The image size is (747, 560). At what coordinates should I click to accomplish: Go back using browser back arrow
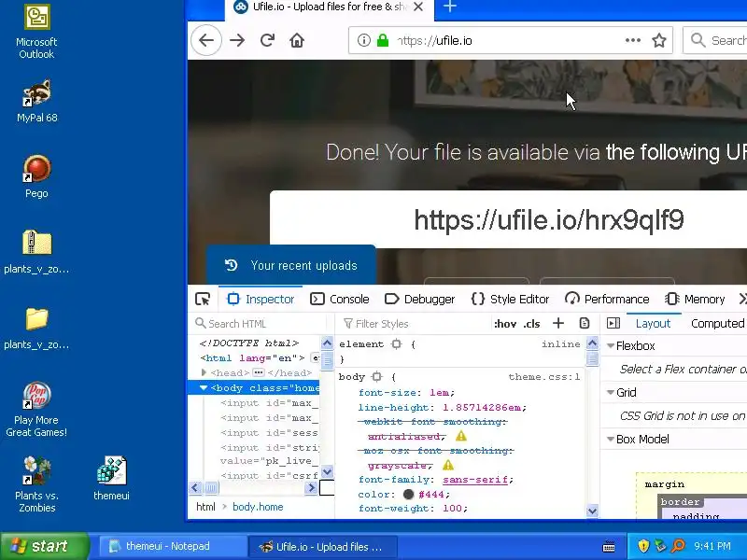point(206,40)
